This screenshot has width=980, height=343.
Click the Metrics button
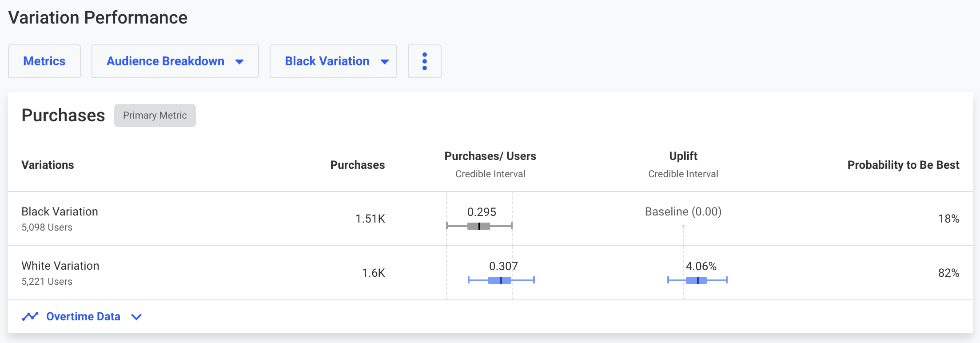(44, 61)
